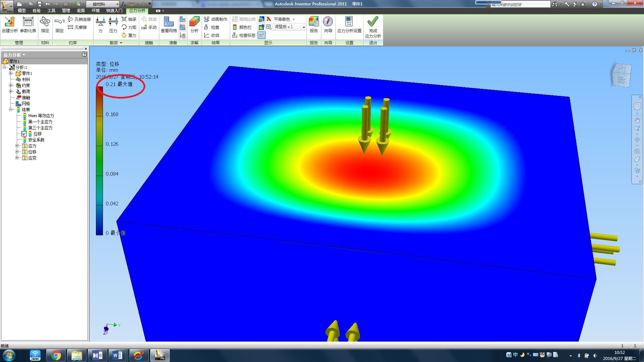Open the 视图 ribbon tab

pos(81,10)
